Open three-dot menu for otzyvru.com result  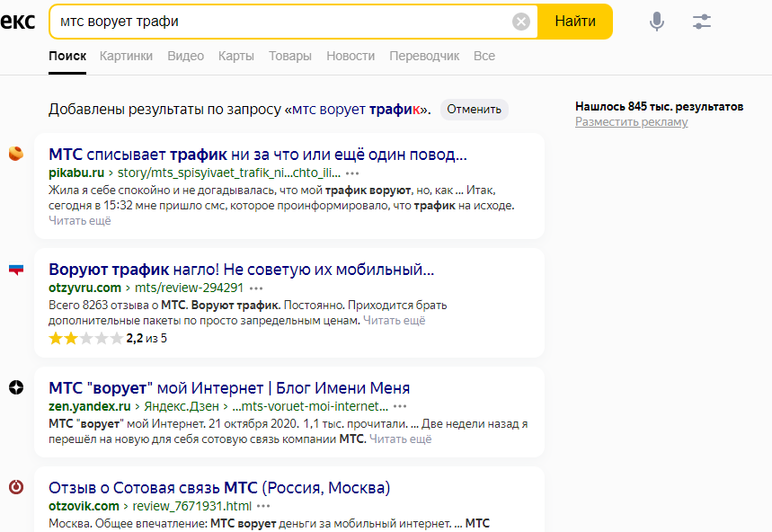(256, 288)
